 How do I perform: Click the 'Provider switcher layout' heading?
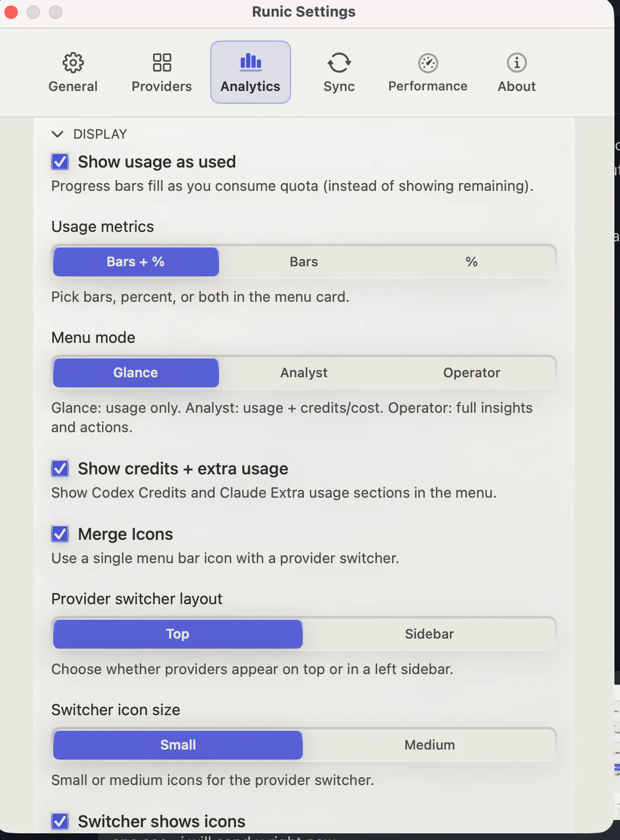point(137,599)
